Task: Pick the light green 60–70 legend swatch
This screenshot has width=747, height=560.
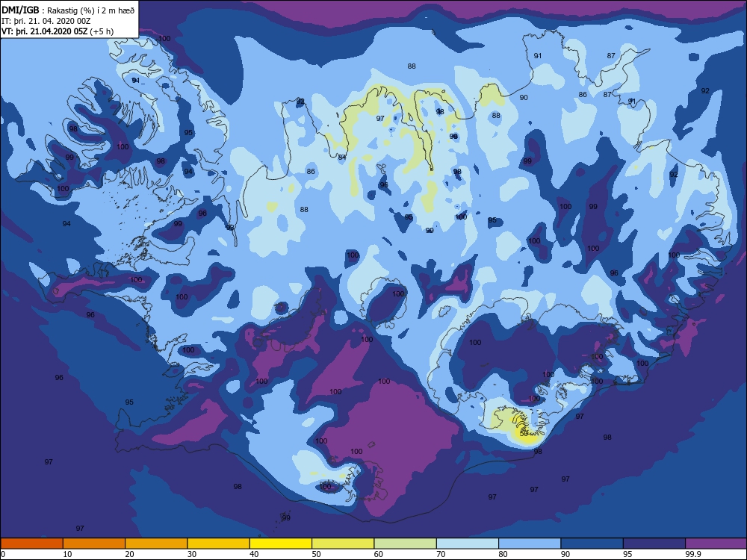Action: click(x=406, y=544)
